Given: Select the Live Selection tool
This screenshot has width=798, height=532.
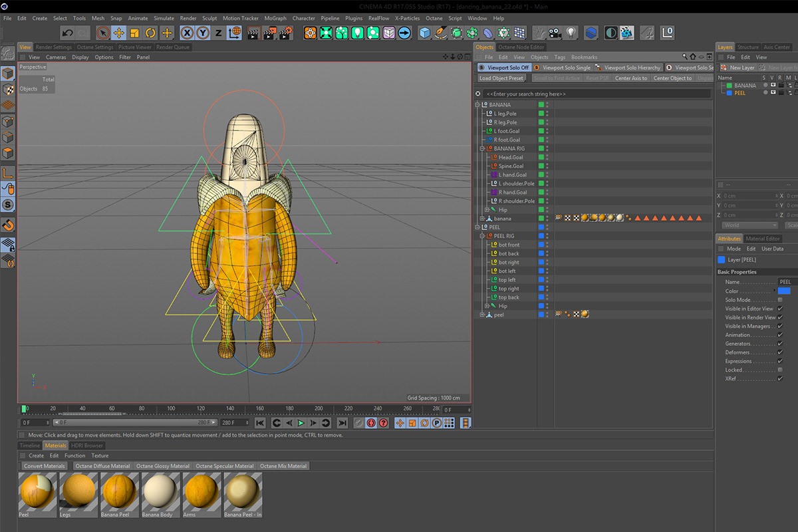Looking at the screenshot, I should point(102,33).
